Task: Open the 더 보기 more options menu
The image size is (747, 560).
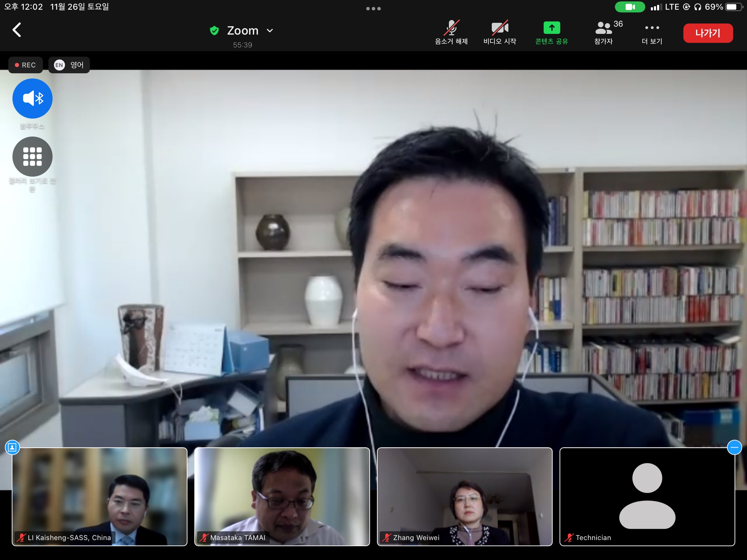Action: tap(652, 32)
